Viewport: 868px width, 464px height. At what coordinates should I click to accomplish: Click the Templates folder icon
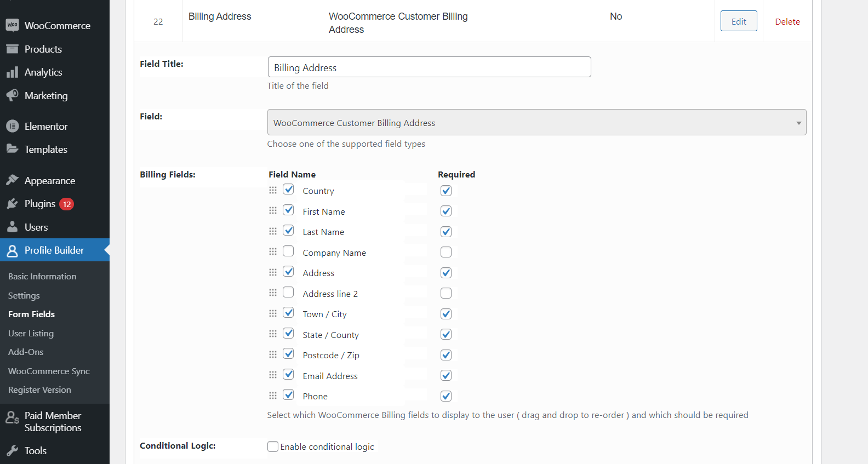[12, 149]
